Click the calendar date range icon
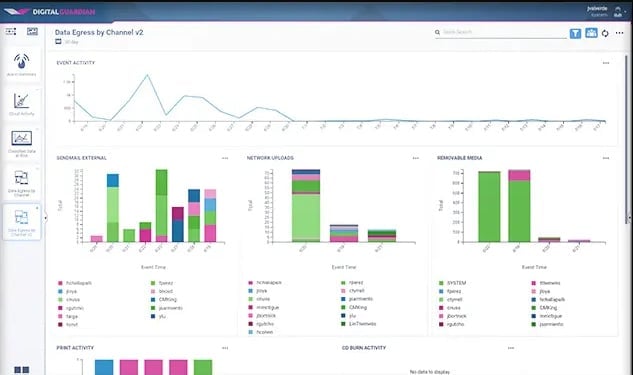This screenshot has height=375, width=633. [x=58, y=42]
